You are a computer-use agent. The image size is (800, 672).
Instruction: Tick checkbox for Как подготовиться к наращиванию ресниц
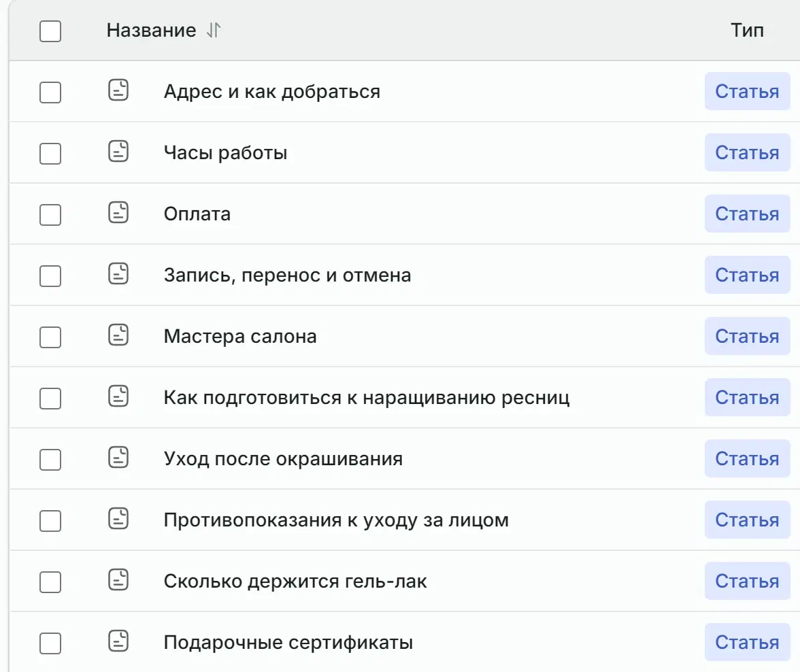point(50,399)
